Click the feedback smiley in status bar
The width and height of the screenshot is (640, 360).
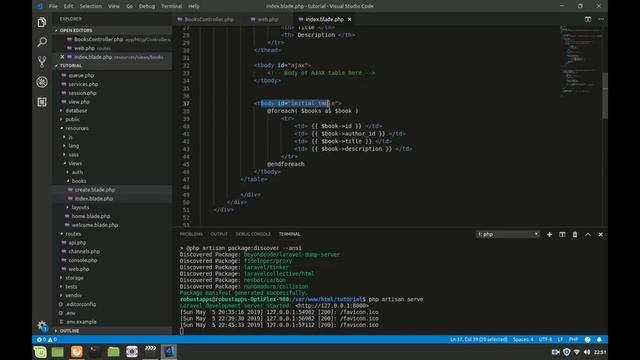(587, 340)
